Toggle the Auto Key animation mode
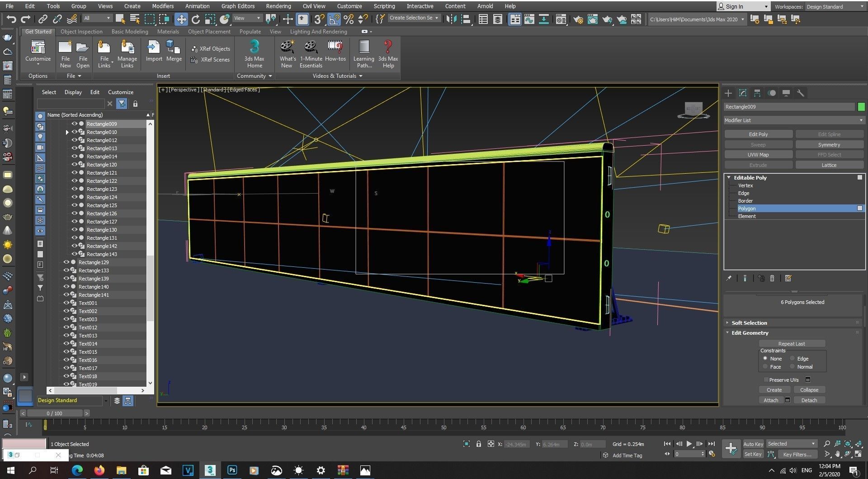 753,444
